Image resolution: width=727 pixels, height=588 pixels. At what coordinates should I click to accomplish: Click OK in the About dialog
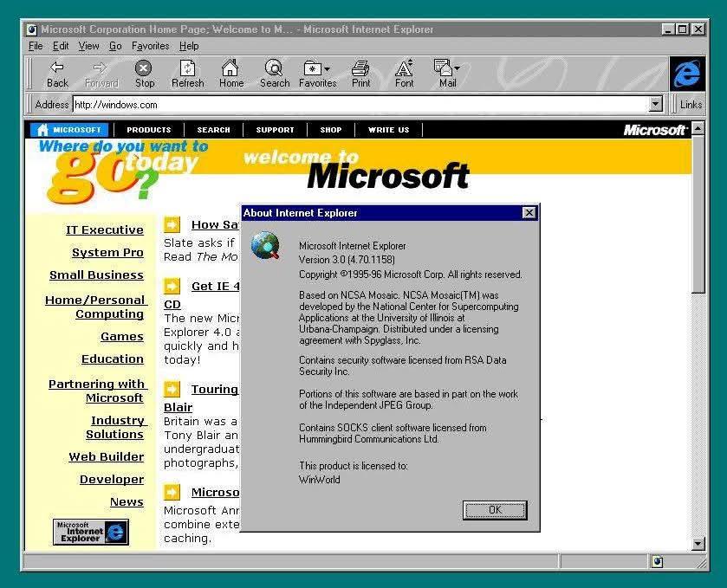pyautogui.click(x=495, y=510)
